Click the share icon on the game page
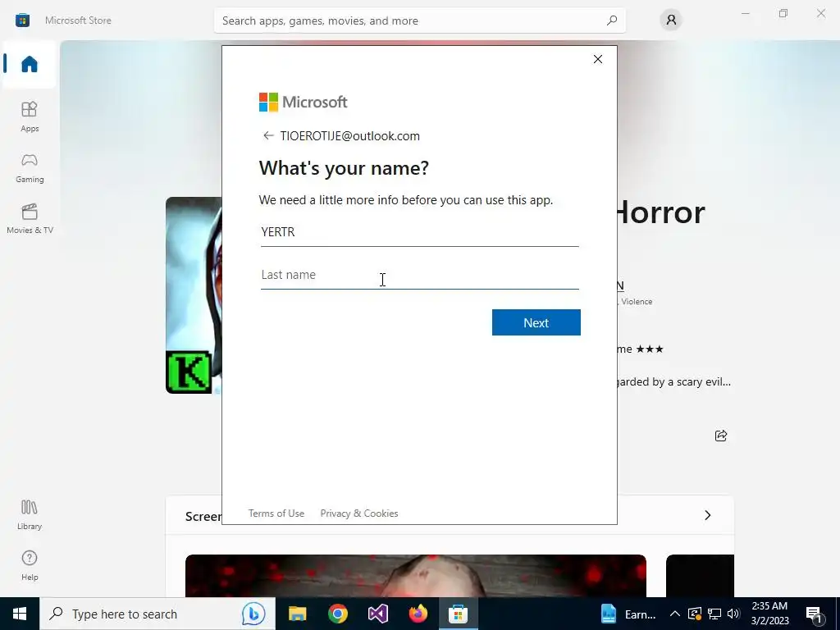This screenshot has width=840, height=630. pyautogui.click(x=721, y=436)
